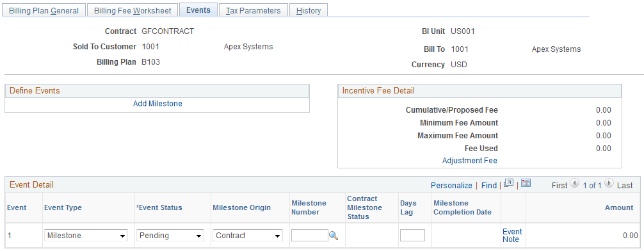The image size is (644, 251).
Task: Select the Cumulative/Proposed Fee amount 0.00
Action: point(603,110)
